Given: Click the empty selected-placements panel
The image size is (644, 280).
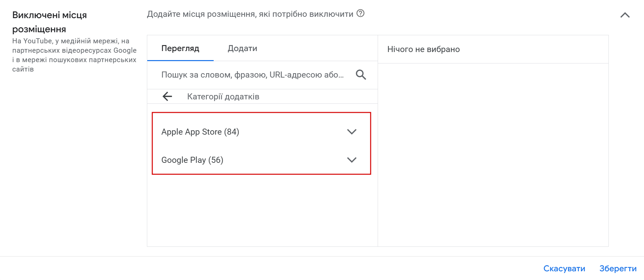Looking at the screenshot, I should 493,154.
